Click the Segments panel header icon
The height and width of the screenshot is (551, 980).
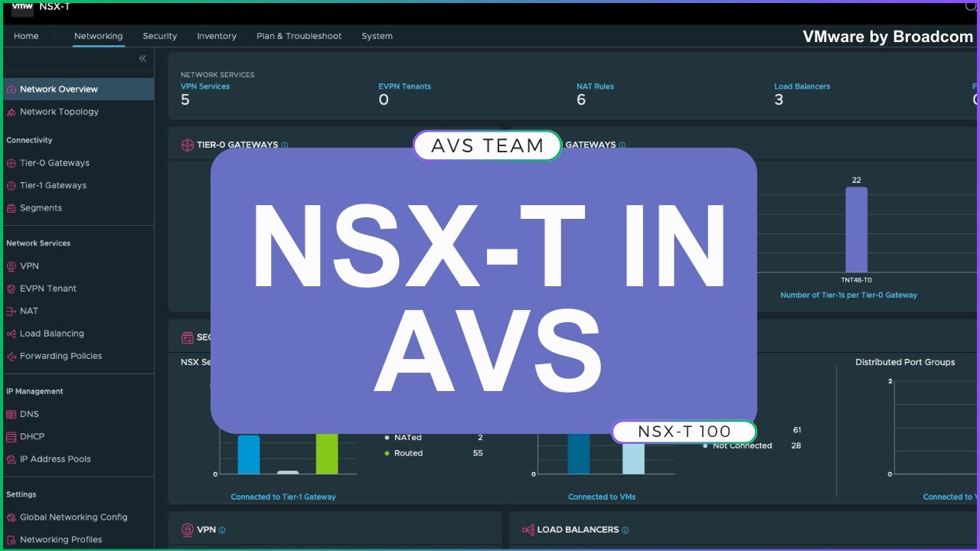pyautogui.click(x=187, y=337)
